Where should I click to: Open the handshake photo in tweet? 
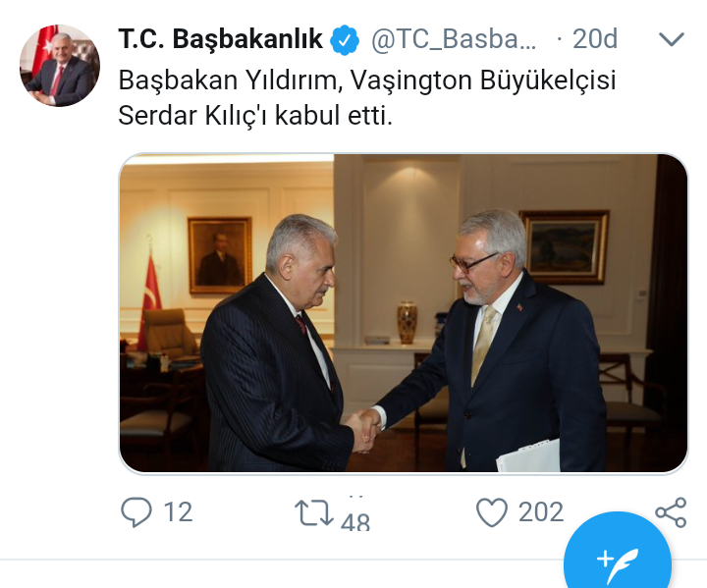404,313
